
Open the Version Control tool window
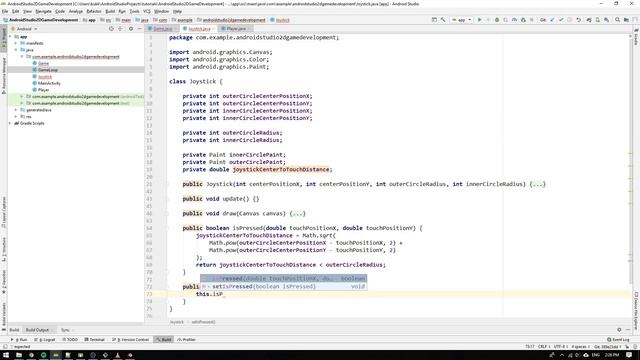(131, 340)
